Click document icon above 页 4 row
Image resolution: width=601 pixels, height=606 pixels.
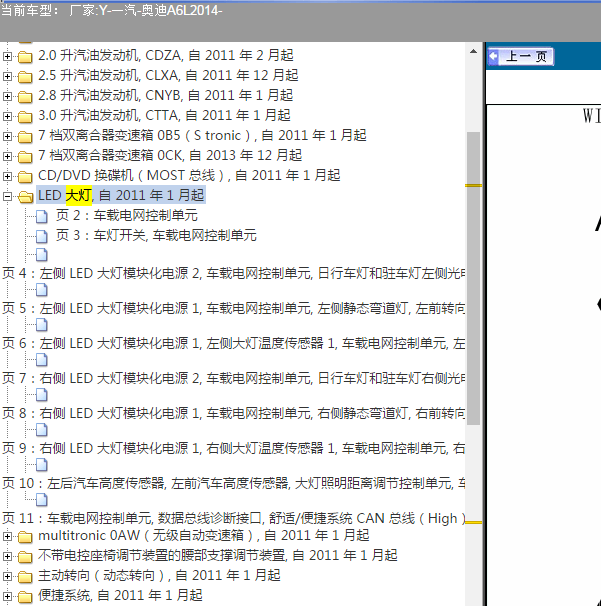(42, 255)
